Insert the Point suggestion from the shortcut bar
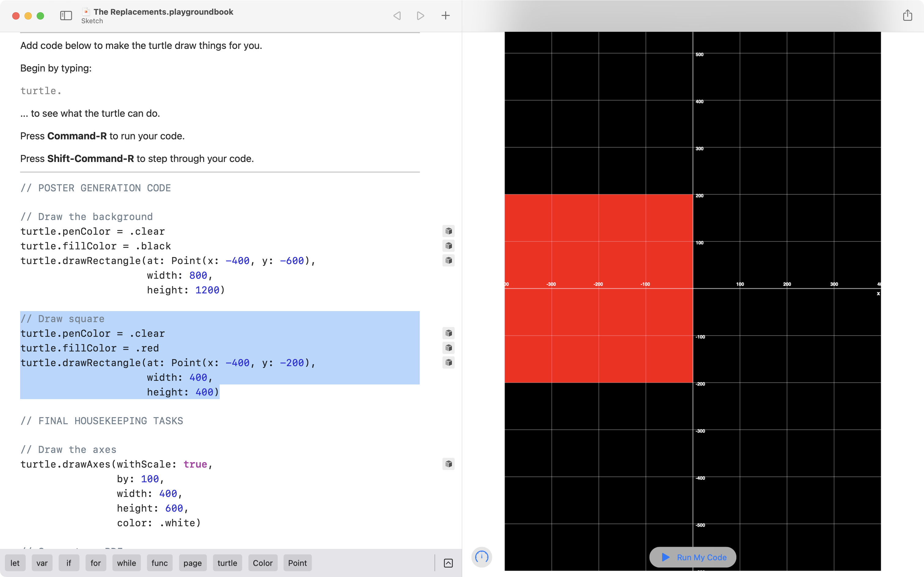 (x=297, y=563)
